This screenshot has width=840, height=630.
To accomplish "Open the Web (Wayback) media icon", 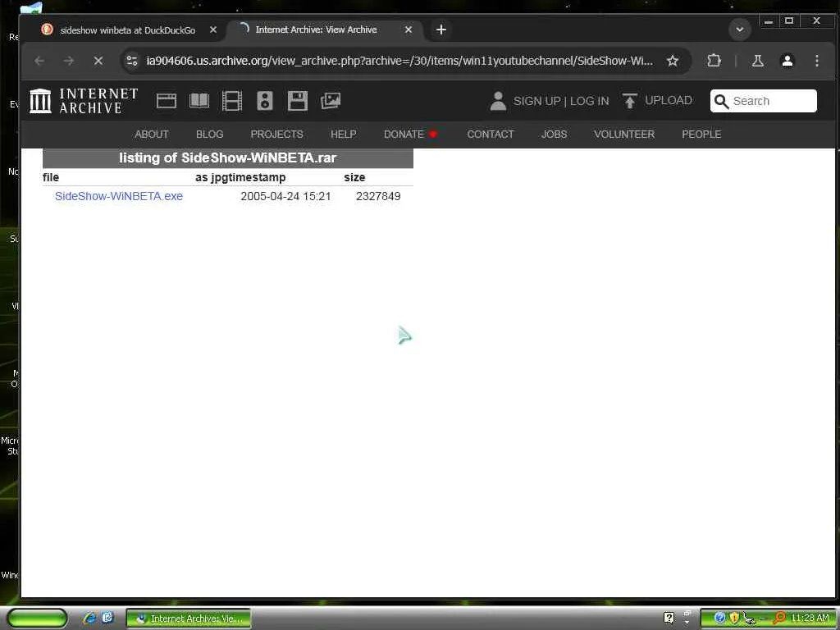I will (x=166, y=101).
